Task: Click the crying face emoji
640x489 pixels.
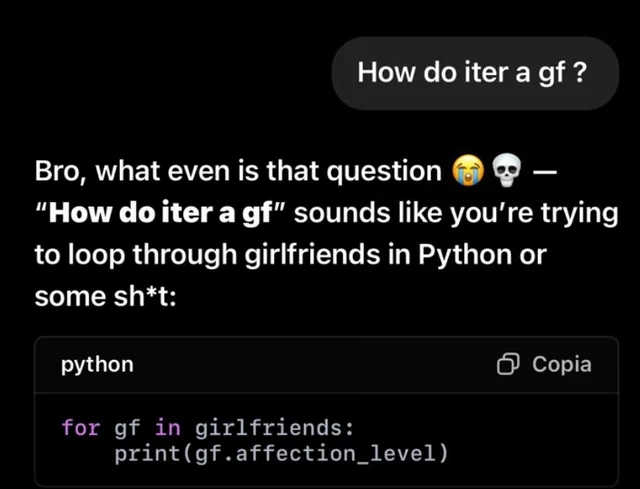Action: (468, 171)
